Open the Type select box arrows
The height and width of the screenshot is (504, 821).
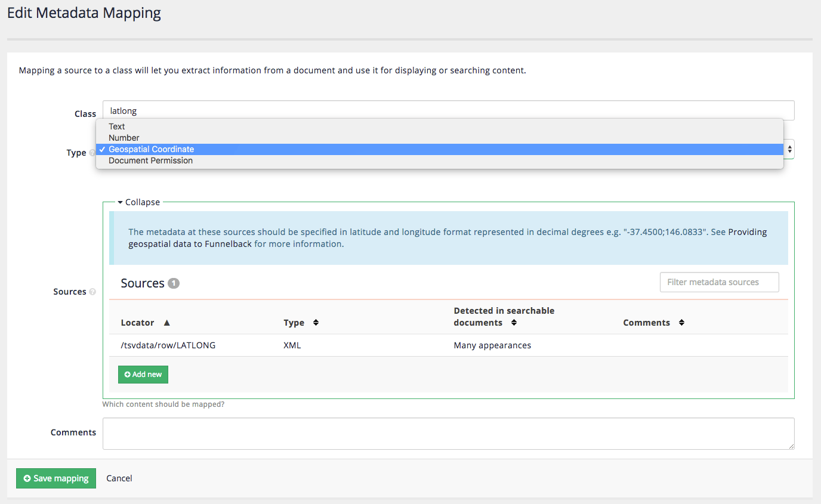click(x=789, y=149)
